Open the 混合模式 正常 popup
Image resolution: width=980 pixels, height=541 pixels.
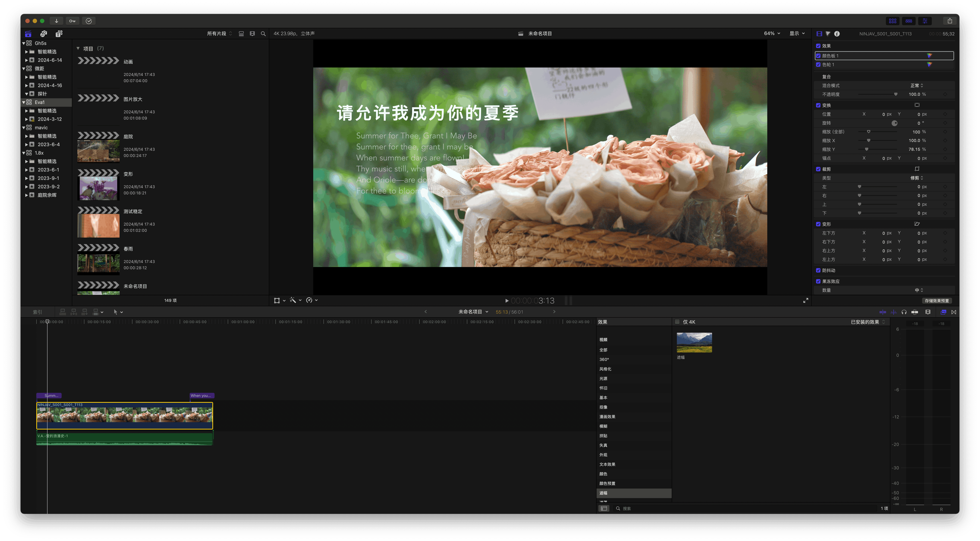tap(917, 86)
